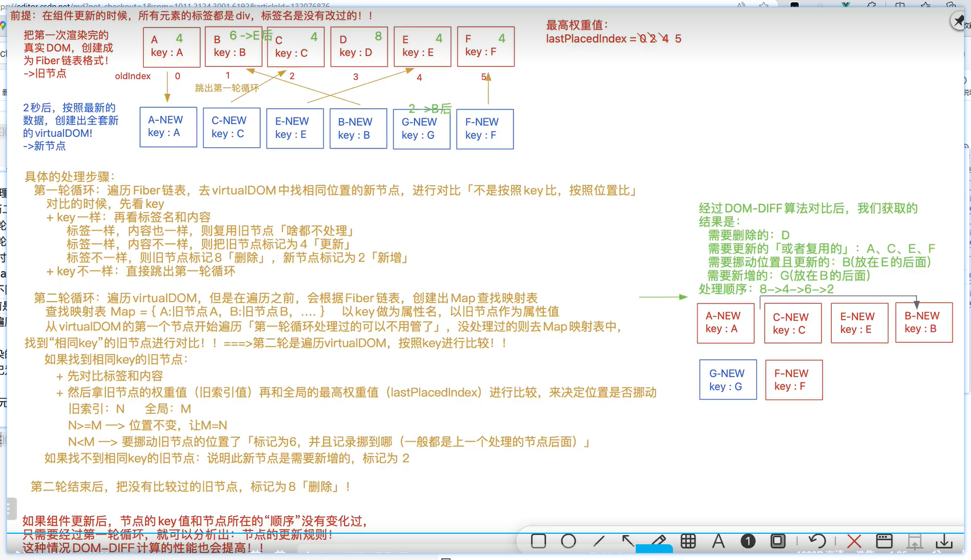Click the '需要新增的: G(放在B的后面)' line
Image resolution: width=971 pixels, height=560 pixels.
pos(789,275)
